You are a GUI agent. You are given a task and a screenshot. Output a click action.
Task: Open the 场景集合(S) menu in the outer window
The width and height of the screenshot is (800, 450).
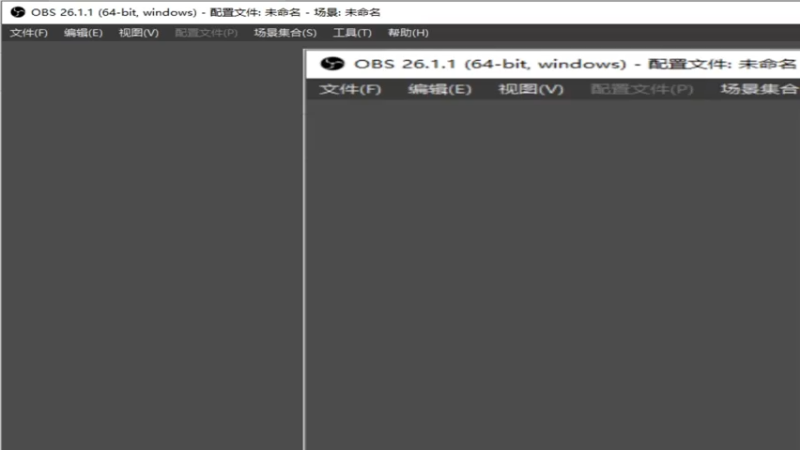285,33
